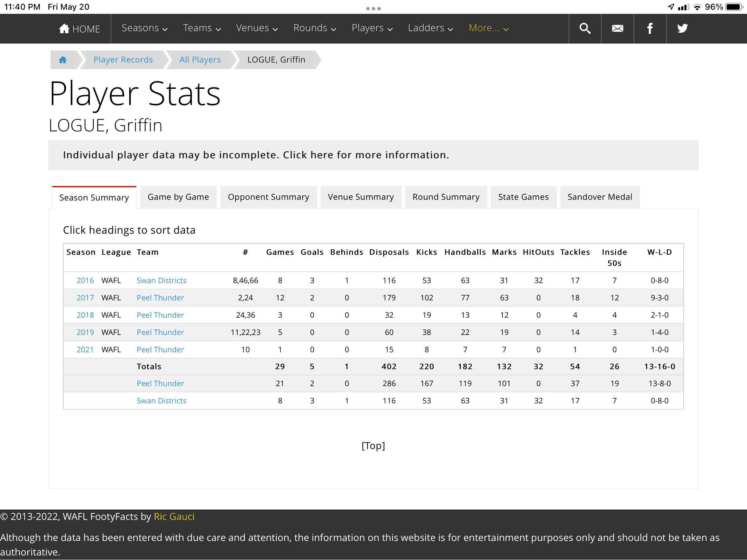
Task: Sort table by League heading
Action: click(116, 252)
